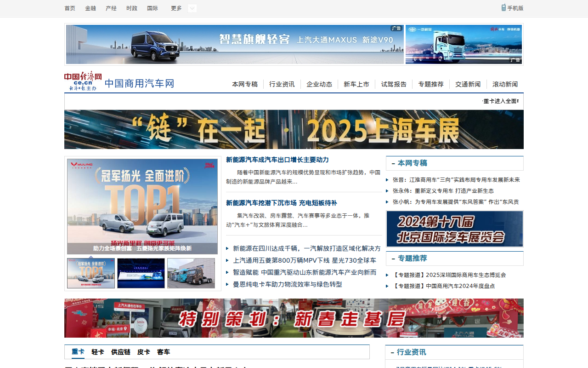Open 时政 in top navigation
The height and width of the screenshot is (368, 588).
(x=132, y=8)
